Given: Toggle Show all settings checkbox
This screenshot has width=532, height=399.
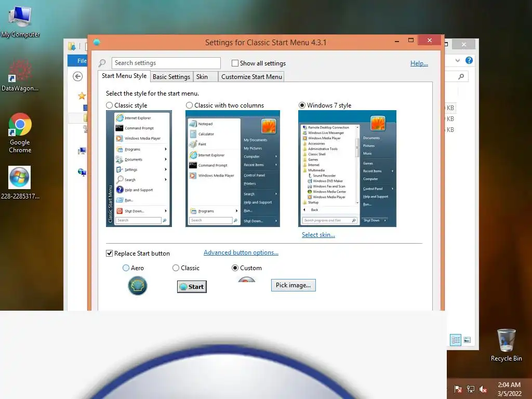Looking at the screenshot, I should point(235,63).
